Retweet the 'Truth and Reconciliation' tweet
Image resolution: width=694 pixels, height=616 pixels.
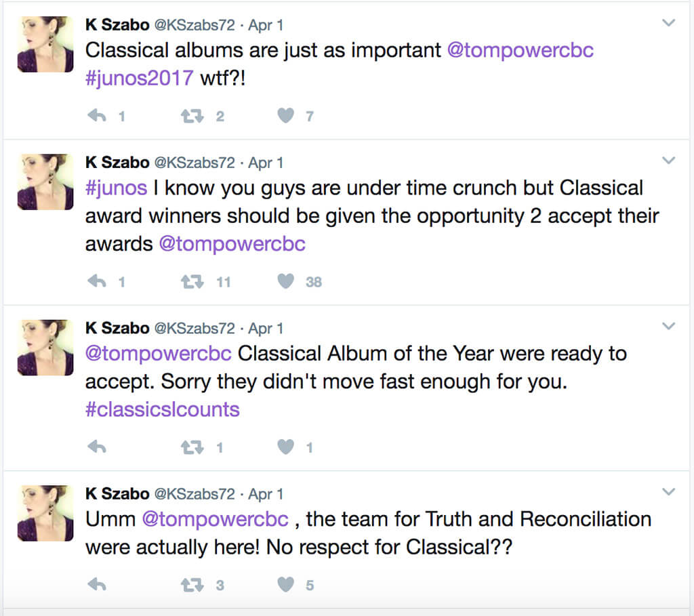(x=192, y=586)
